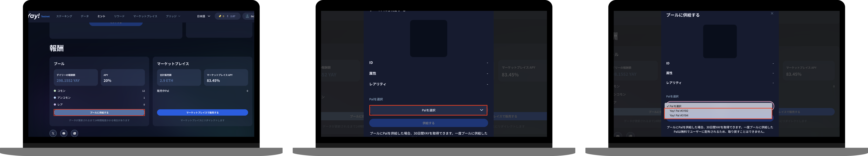Open the 日本語 language dropdown
Image resolution: width=868 pixels, height=156 pixels.
pos(204,16)
